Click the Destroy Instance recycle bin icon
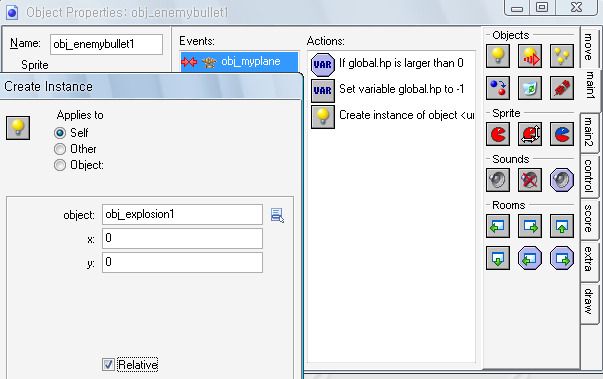This screenshot has height=379, width=603. pos(530,88)
